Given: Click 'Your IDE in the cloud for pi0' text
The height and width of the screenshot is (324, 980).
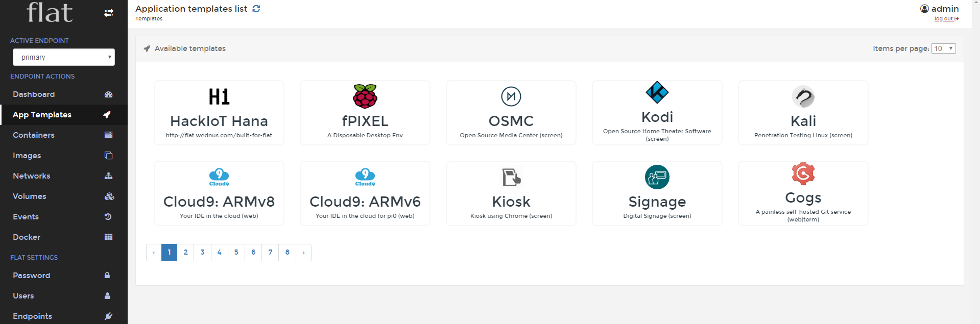Looking at the screenshot, I should (x=356, y=216).
